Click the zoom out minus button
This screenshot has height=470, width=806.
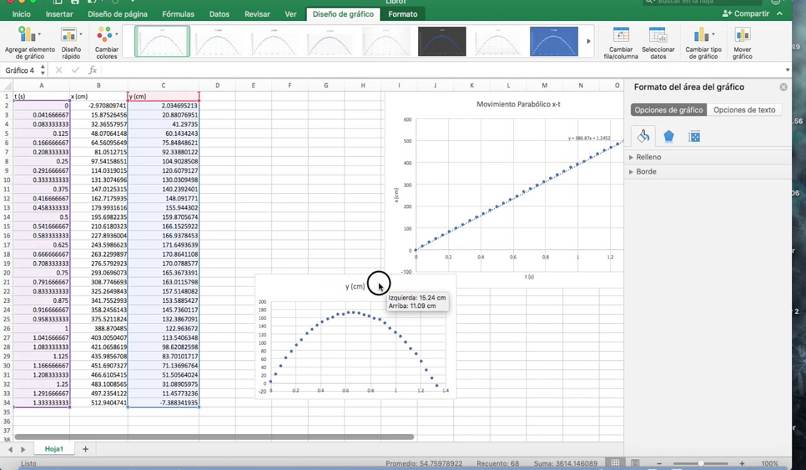click(659, 463)
